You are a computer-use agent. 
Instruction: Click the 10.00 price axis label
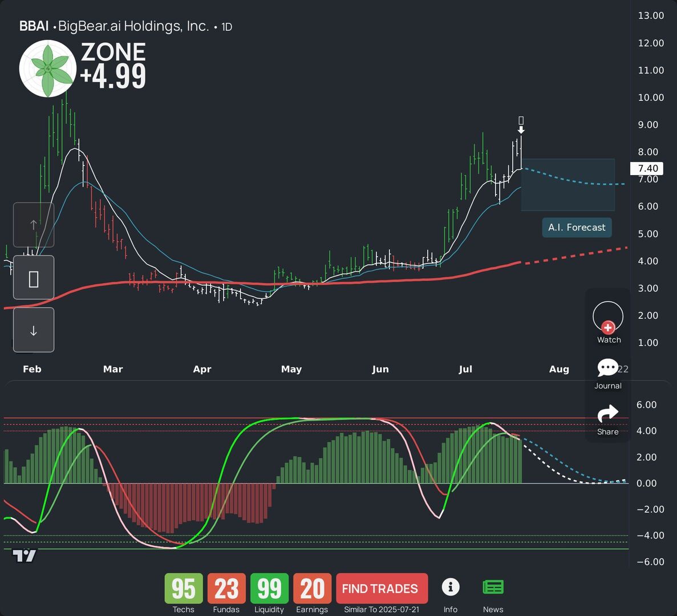[x=651, y=98]
